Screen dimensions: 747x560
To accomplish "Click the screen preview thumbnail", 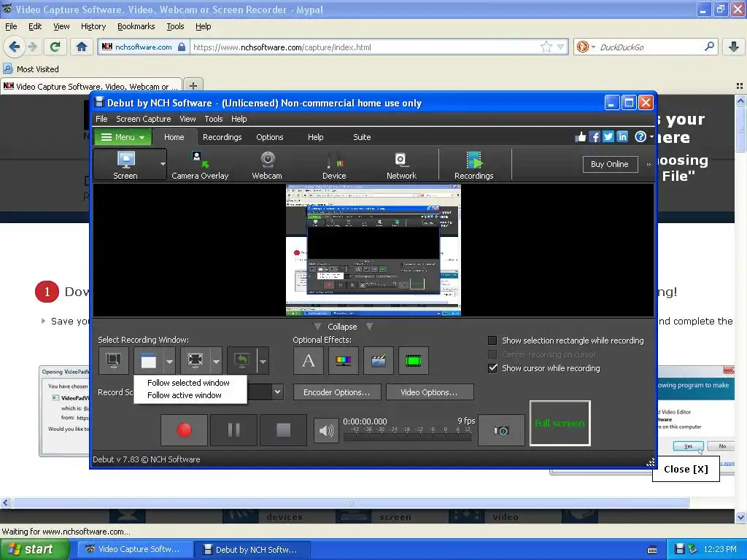I will (373, 250).
